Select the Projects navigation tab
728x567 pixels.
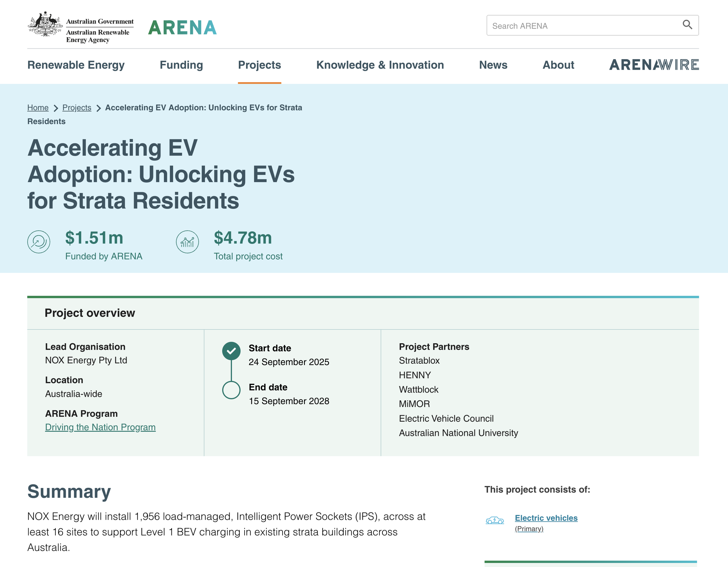pos(259,65)
